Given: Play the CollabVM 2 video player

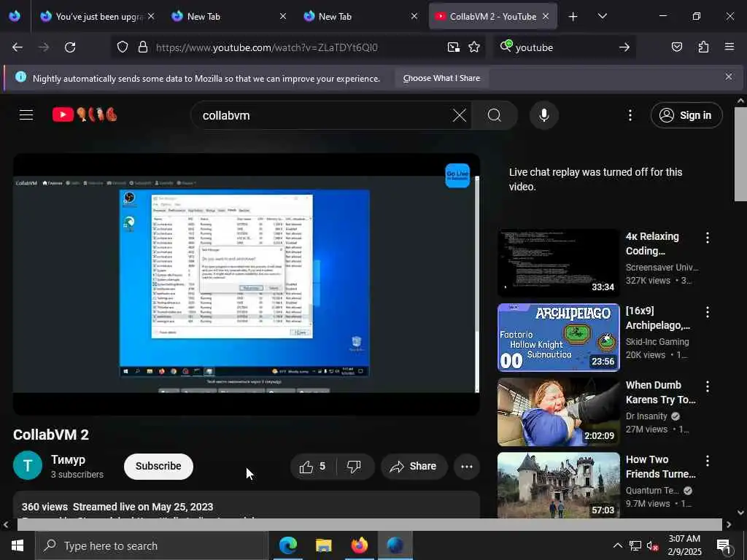Looking at the screenshot, I should click(x=247, y=284).
